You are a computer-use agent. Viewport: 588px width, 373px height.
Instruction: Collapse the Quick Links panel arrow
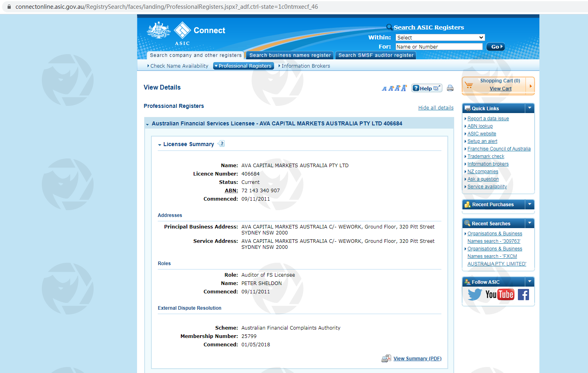(529, 108)
